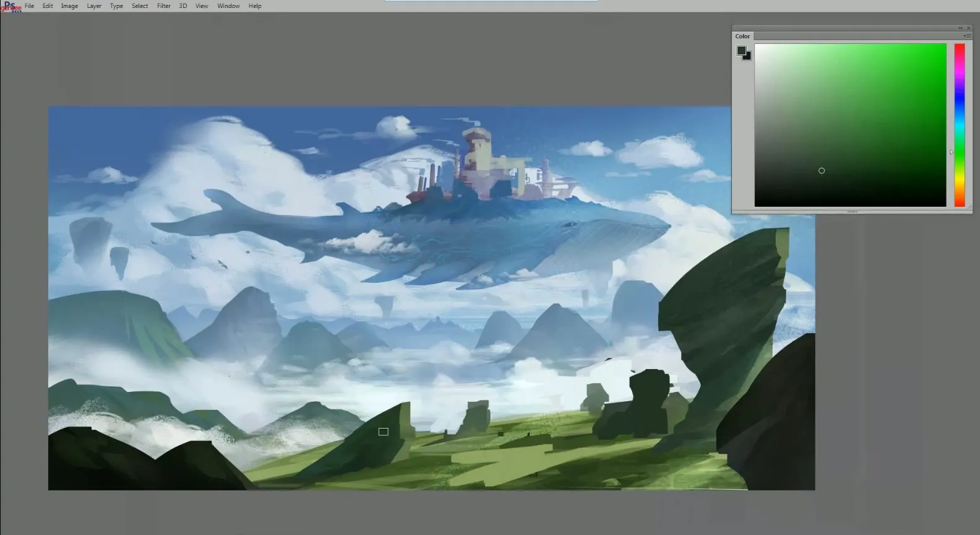The width and height of the screenshot is (980, 535).
Task: Open the Edit menu
Action: 48,6
